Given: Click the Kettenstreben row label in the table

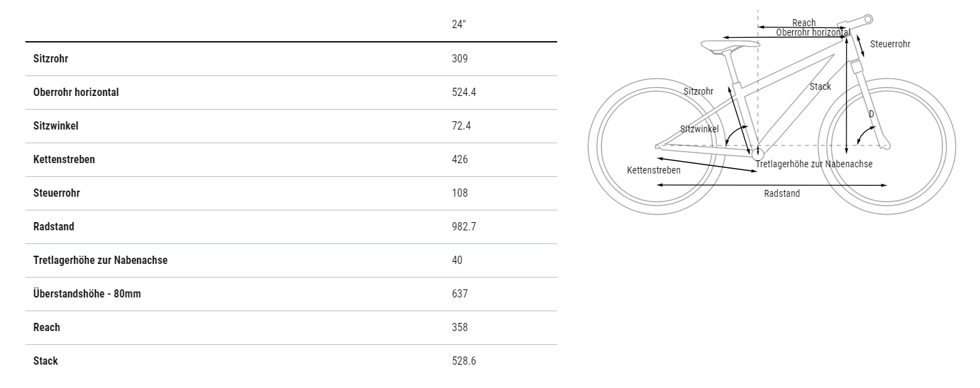Looking at the screenshot, I should pyautogui.click(x=64, y=160).
